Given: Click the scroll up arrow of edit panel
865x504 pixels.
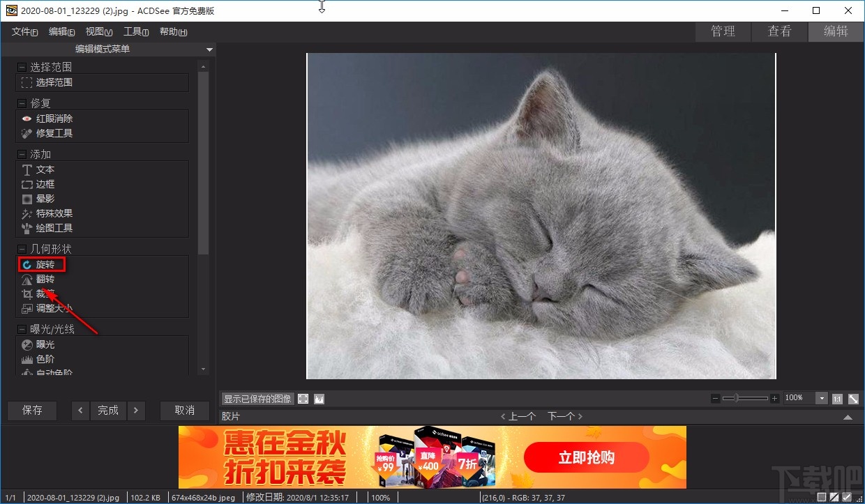Looking at the screenshot, I should 203,67.
